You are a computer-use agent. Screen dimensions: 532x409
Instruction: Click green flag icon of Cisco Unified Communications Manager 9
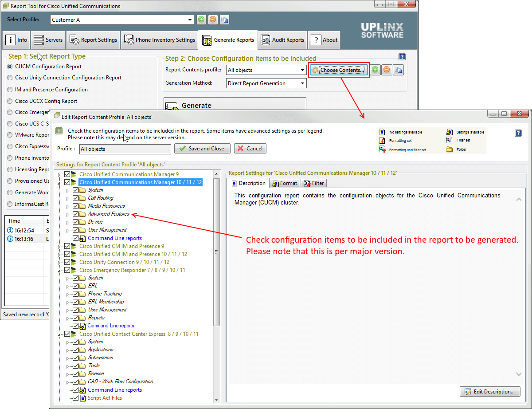[x=74, y=174]
